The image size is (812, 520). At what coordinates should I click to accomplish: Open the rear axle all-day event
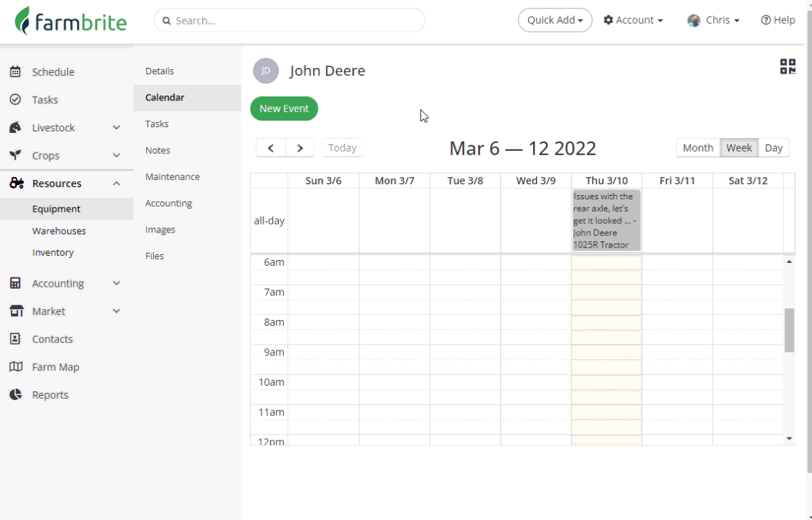(606, 220)
